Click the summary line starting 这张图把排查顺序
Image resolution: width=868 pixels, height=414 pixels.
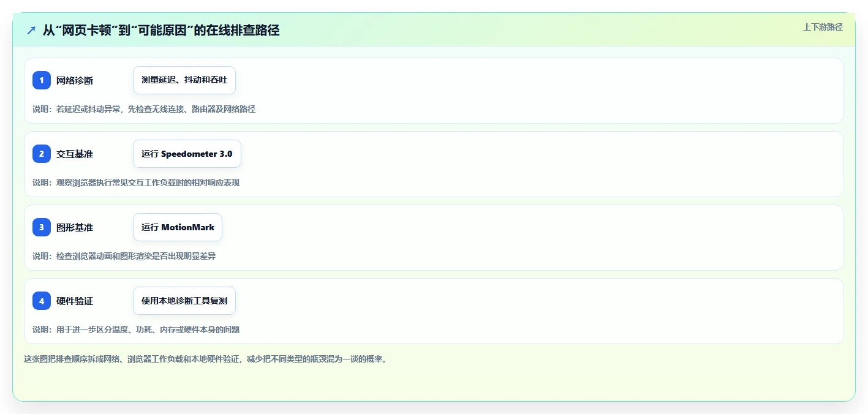(205, 359)
